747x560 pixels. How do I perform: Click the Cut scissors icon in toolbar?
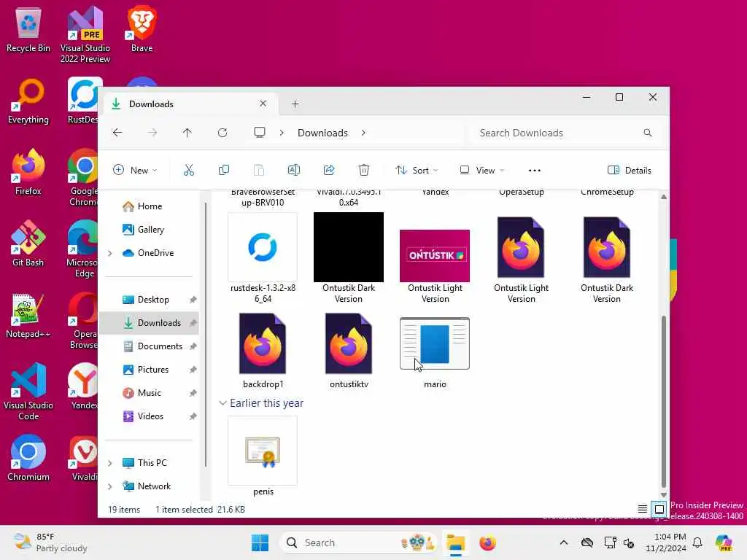click(189, 170)
